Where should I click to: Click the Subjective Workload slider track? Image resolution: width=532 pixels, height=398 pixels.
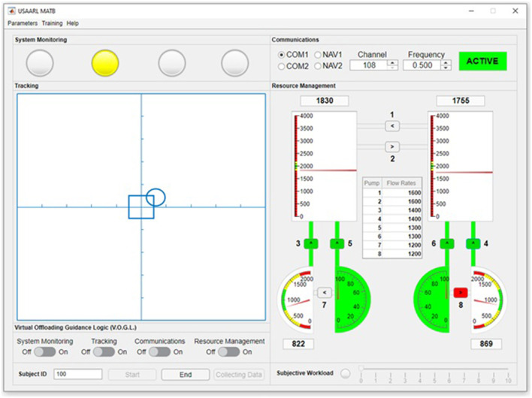434,369
